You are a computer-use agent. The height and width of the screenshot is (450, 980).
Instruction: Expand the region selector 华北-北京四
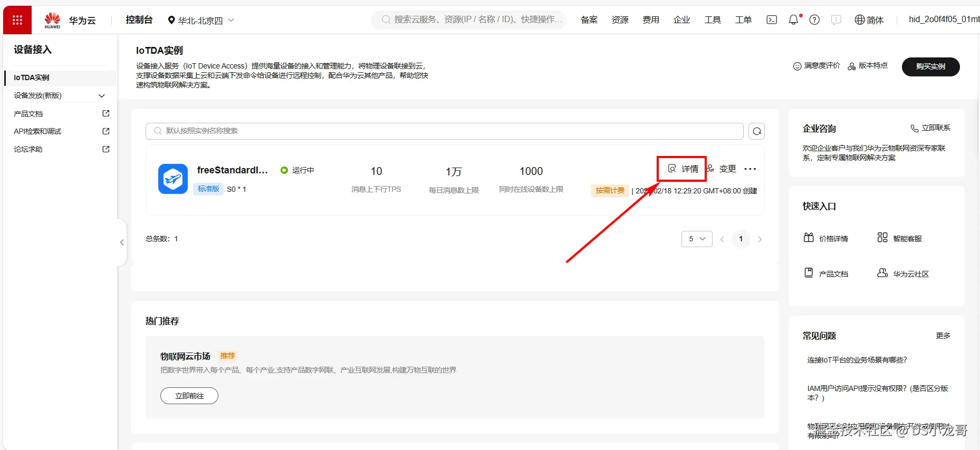tap(201, 20)
